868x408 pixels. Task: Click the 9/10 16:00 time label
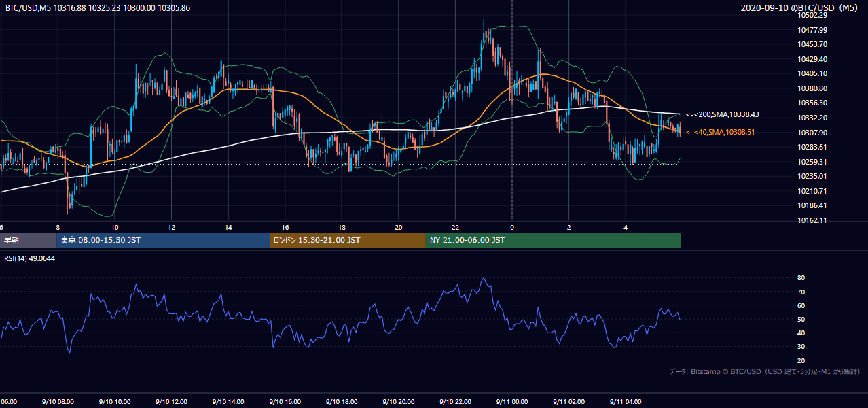point(285,402)
